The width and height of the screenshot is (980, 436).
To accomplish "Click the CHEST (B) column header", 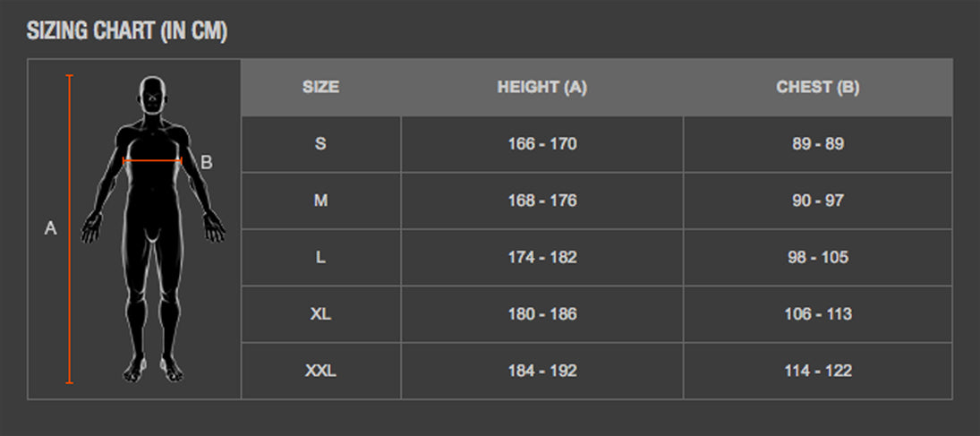I will pos(817,88).
